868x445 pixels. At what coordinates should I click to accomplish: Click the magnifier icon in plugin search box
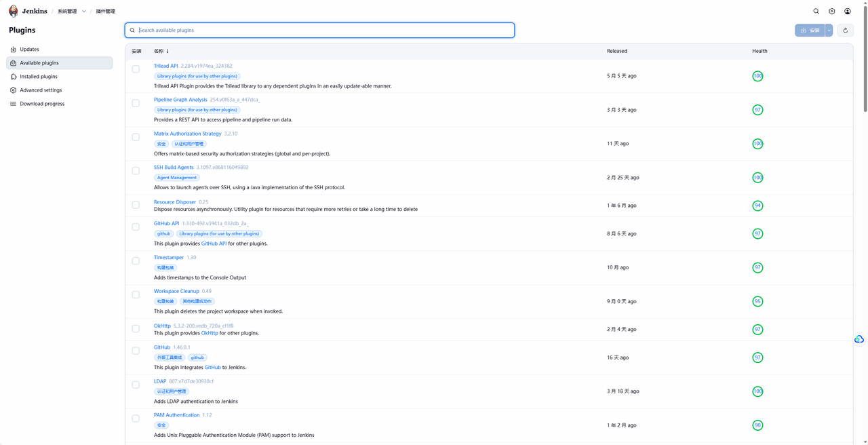tap(132, 31)
